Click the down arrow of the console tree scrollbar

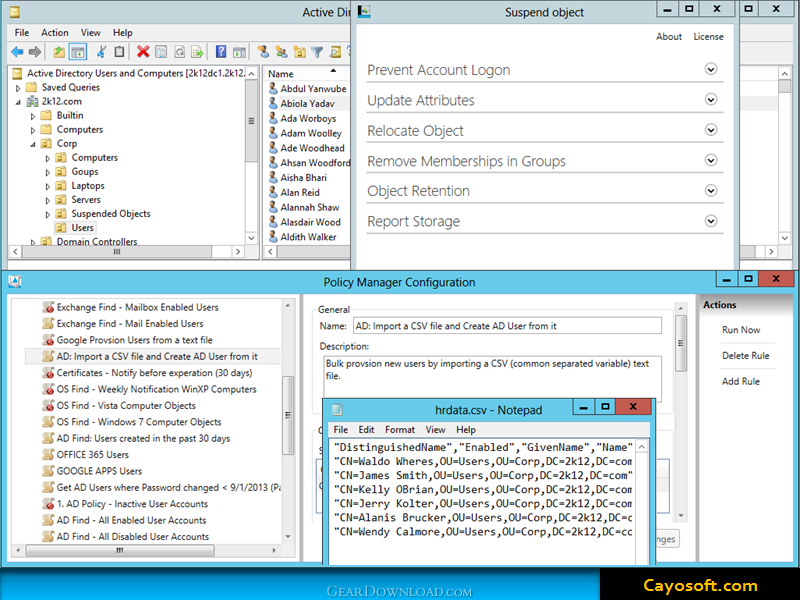[251, 238]
